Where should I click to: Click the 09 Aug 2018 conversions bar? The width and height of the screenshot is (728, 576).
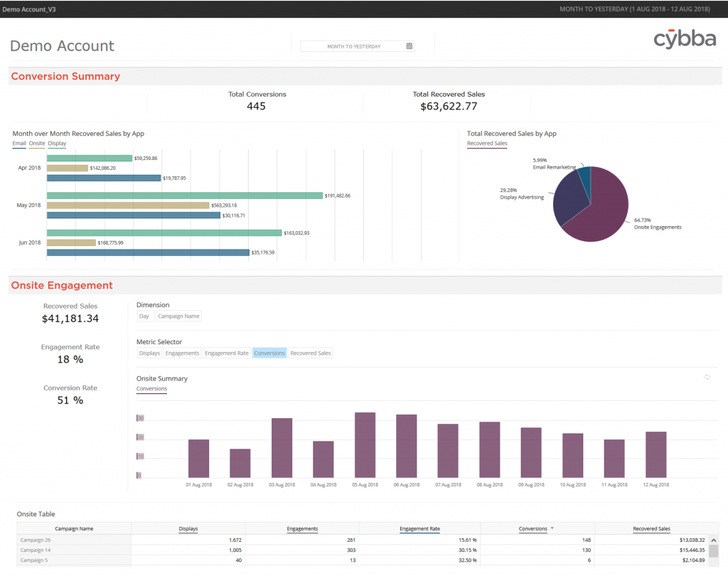pyautogui.click(x=531, y=452)
